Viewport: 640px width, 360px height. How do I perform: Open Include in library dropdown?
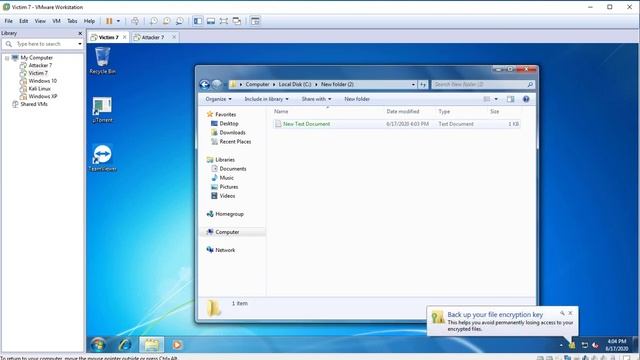[266, 99]
